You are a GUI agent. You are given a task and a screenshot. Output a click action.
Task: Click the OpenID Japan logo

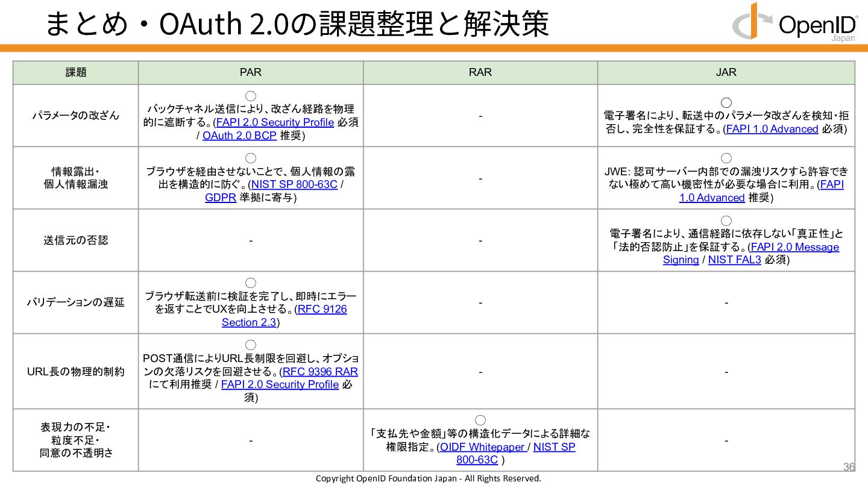pyautogui.click(x=794, y=22)
